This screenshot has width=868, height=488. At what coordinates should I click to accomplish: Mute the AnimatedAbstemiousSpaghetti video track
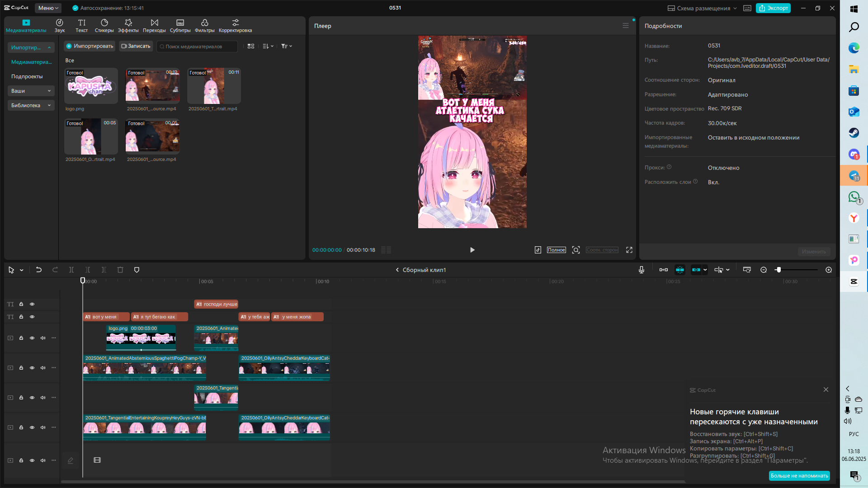click(43, 368)
